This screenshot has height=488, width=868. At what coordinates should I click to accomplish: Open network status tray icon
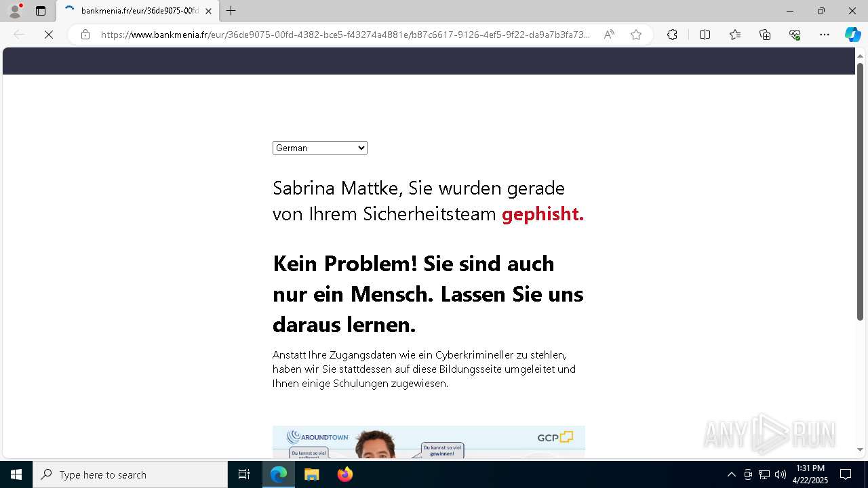click(x=764, y=474)
